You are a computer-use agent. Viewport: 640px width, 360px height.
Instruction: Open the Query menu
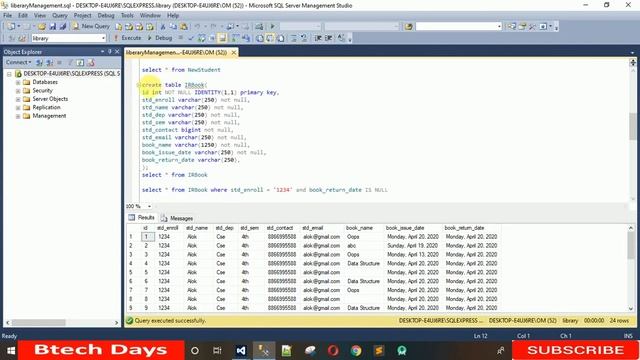point(60,16)
